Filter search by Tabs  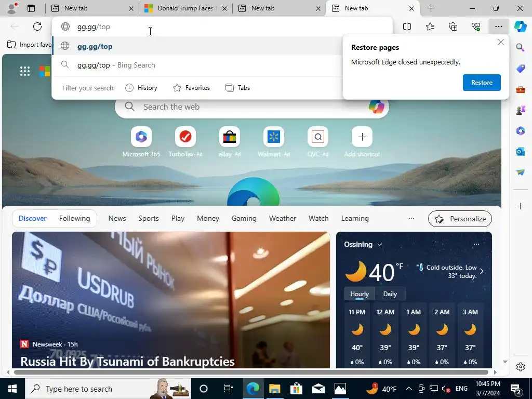(237, 88)
